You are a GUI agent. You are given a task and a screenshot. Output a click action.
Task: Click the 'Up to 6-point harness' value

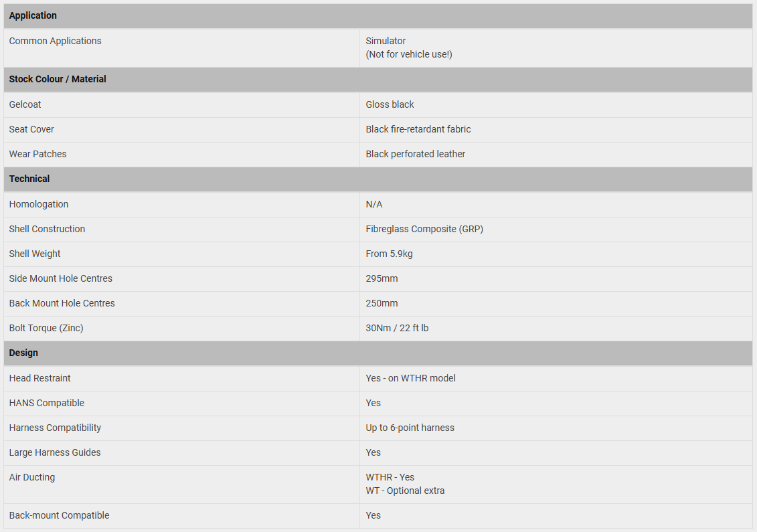coord(410,428)
